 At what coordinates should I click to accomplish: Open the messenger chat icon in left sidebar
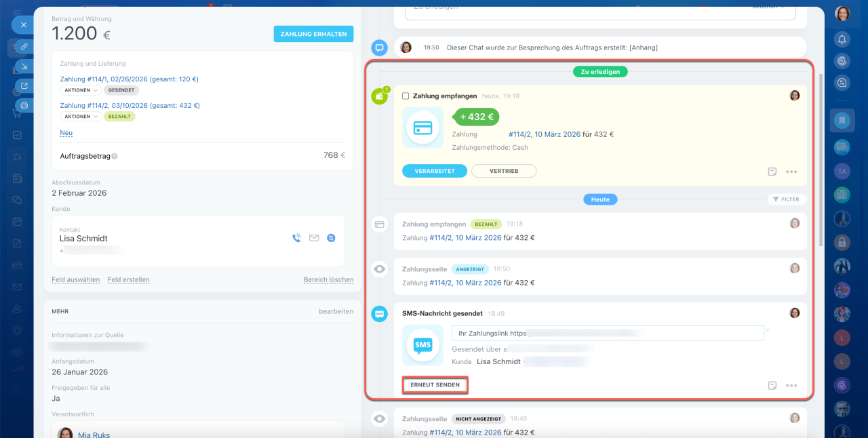tap(17, 200)
